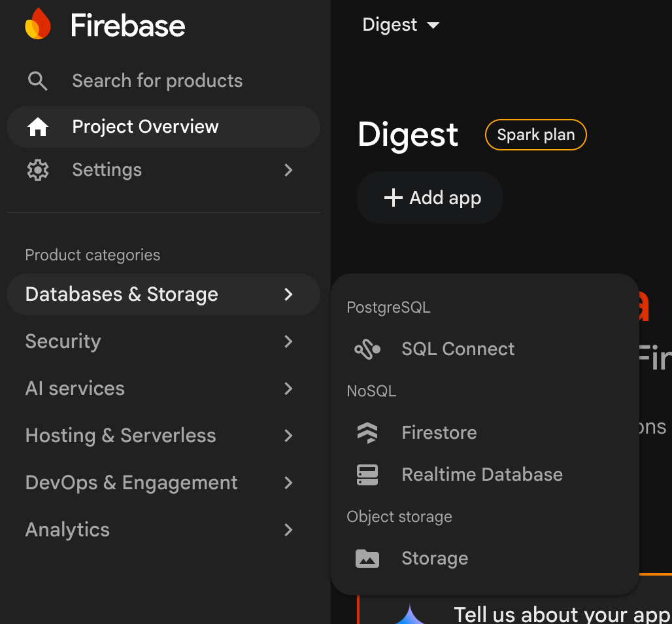
Task: Click the Search for products field
Action: (x=163, y=80)
